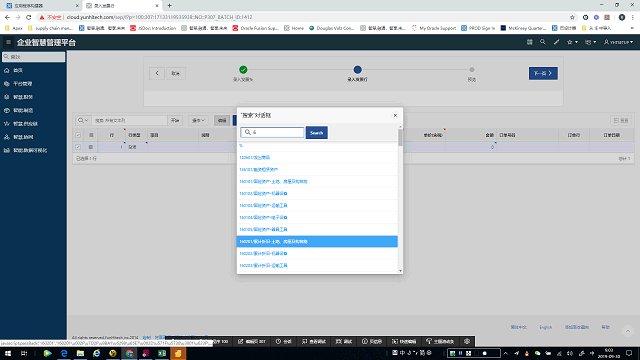Click the 编辑 edit button in grid toolbar
The width and height of the screenshot is (640, 360).
point(222,120)
